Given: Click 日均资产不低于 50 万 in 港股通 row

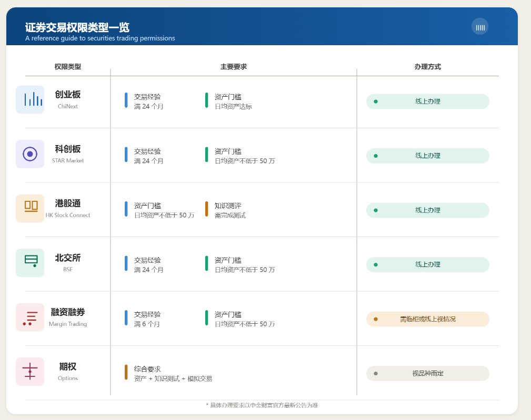Looking at the screenshot, I should [164, 216].
